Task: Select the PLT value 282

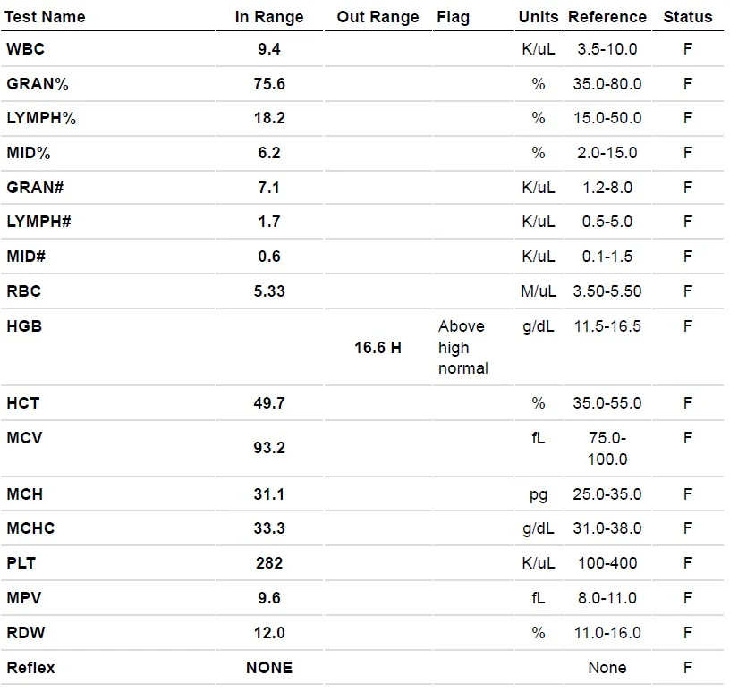Action: point(269,563)
